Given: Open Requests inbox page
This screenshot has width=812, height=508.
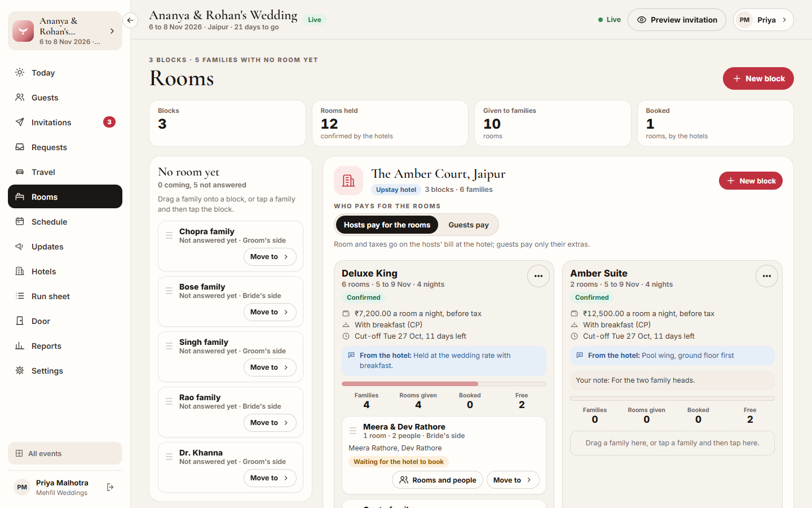Looking at the screenshot, I should (x=65, y=147).
